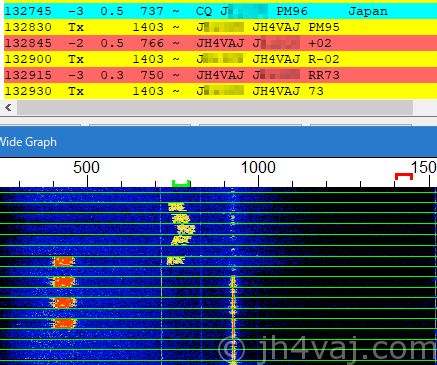The image size is (437, 365).
Task: Click the Wide Graph title bar
Action: point(218,142)
